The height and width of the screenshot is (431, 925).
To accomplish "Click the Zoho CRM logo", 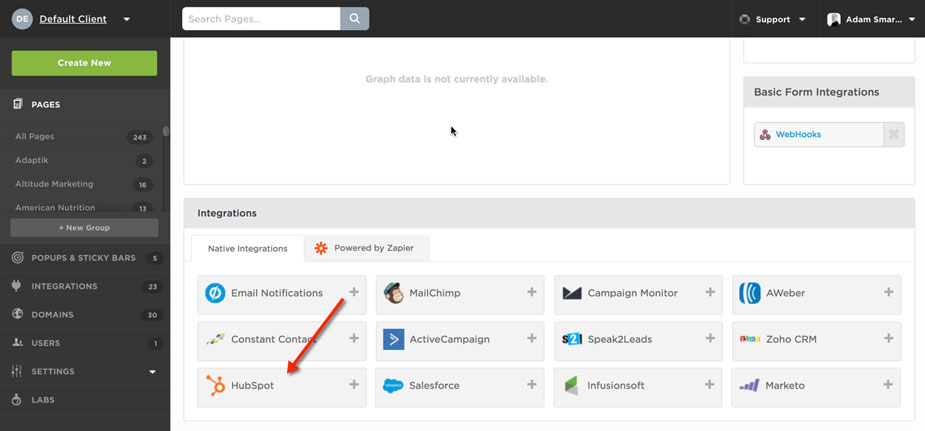I will [x=750, y=340].
